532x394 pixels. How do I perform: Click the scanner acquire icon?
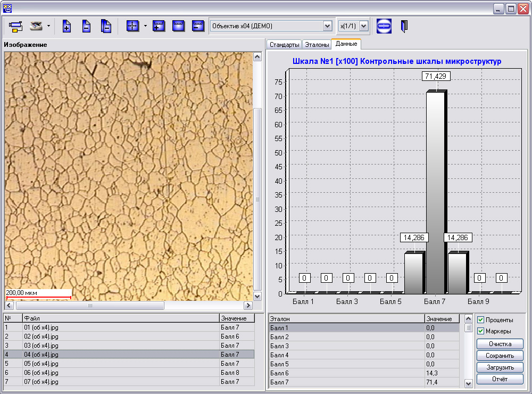[x=36, y=26]
